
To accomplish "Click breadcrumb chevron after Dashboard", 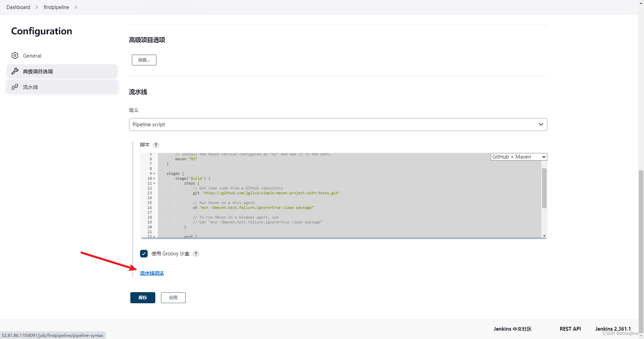I will pyautogui.click(x=37, y=7).
